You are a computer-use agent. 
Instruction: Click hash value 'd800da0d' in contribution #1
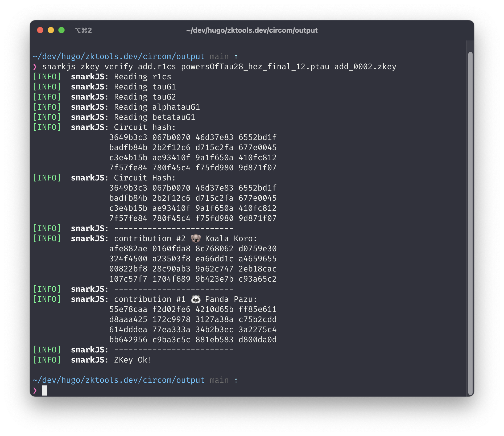pos(258,340)
